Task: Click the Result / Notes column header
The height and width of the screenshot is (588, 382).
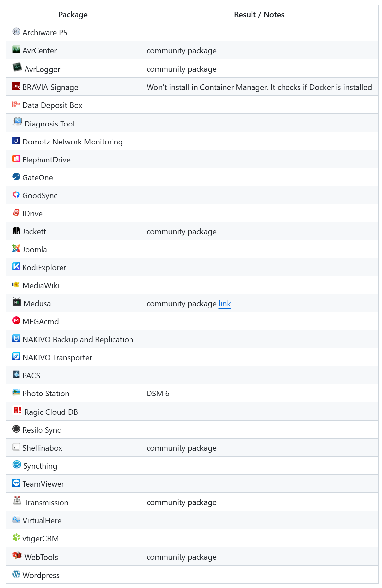Action: pyautogui.click(x=259, y=15)
